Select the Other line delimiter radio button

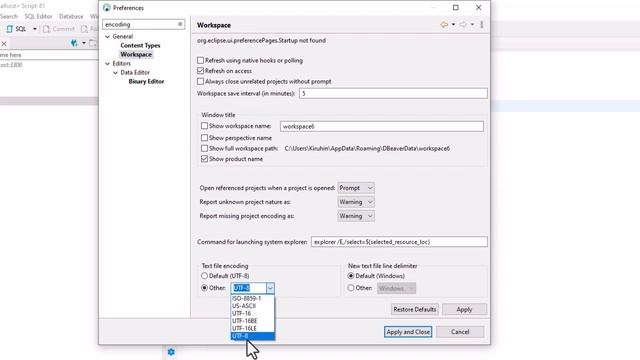[351, 288]
